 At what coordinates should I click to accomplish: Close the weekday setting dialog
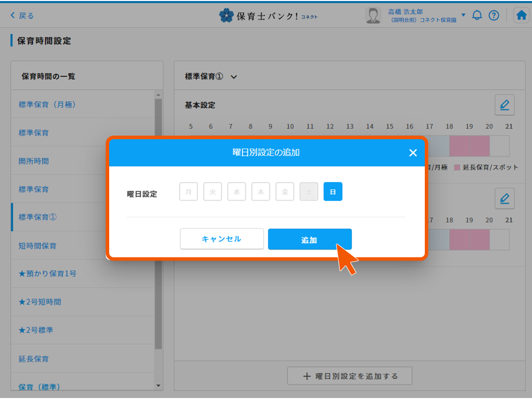(413, 153)
